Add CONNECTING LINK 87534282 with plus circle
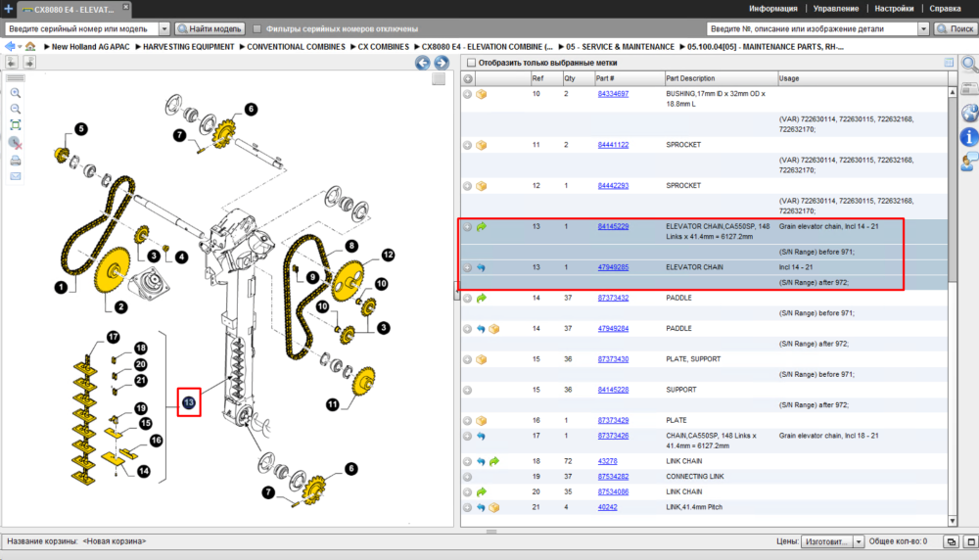979x560 pixels. pos(468,477)
